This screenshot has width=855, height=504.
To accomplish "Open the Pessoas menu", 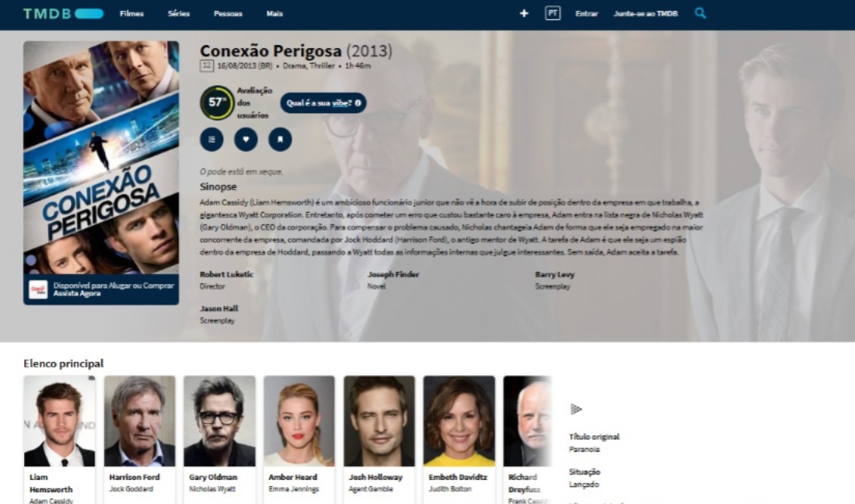I will click(228, 14).
